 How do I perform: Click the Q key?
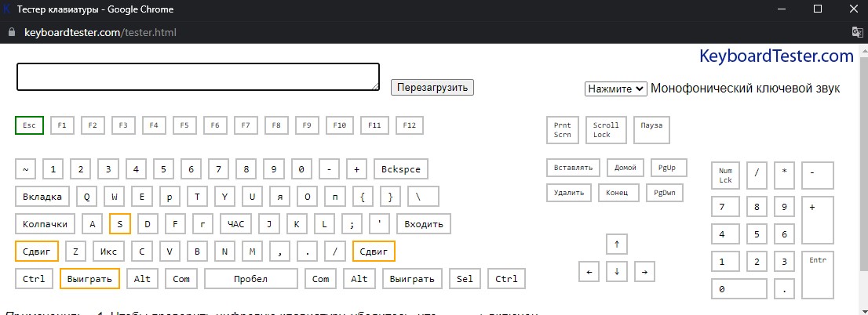(x=86, y=196)
